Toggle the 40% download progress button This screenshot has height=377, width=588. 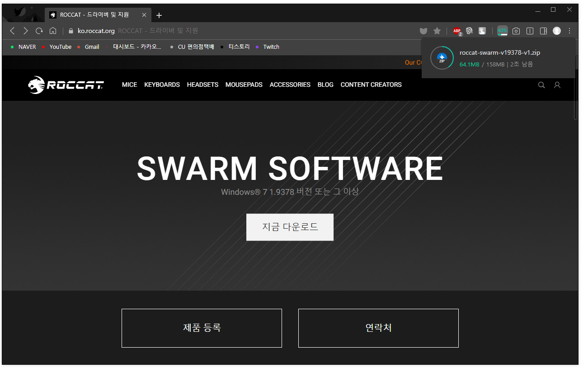tap(502, 31)
